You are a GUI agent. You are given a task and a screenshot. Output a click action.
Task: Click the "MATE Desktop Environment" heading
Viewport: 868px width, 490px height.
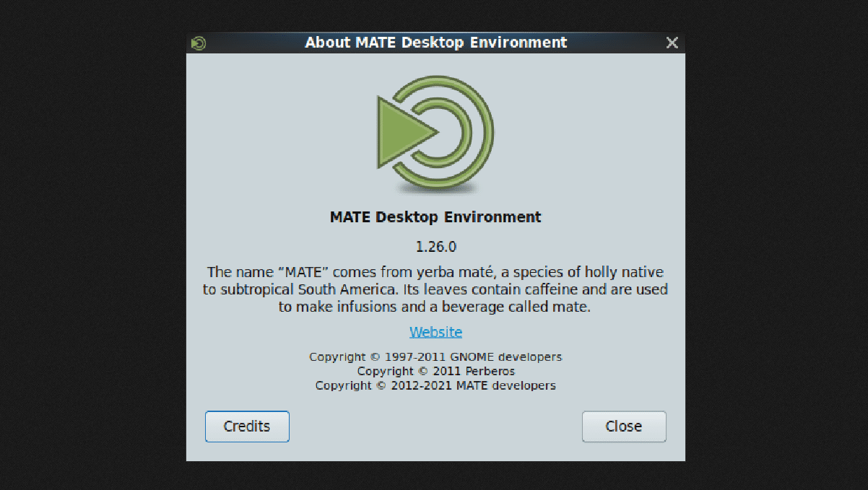[x=435, y=216]
